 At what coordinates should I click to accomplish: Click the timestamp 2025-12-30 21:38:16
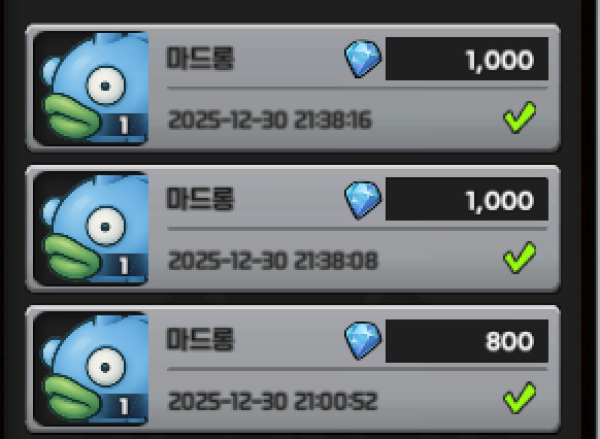tap(270, 119)
